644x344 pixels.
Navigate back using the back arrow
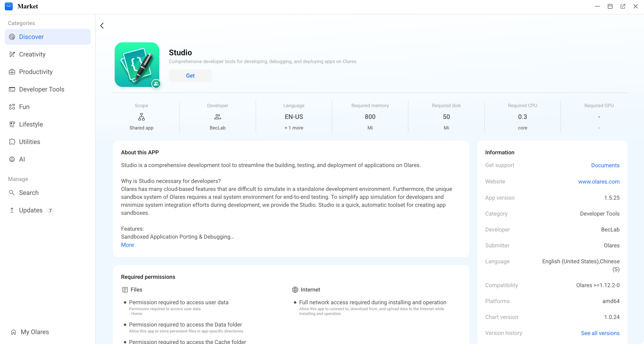point(102,25)
